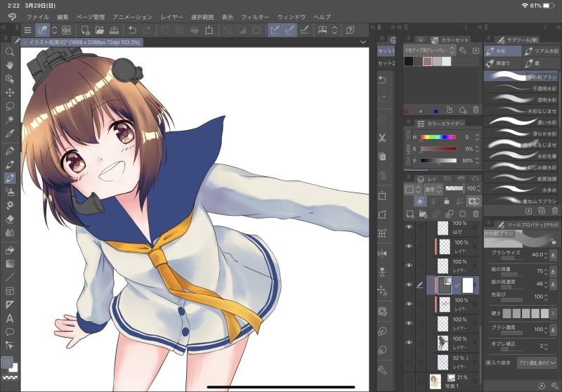
Task: Hide the selected masked layer
Action: click(409, 285)
